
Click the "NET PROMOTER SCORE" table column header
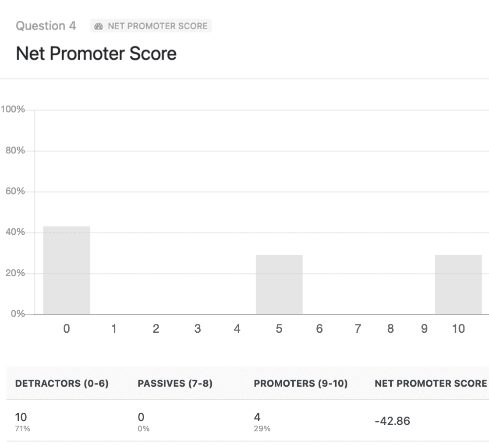point(431,384)
